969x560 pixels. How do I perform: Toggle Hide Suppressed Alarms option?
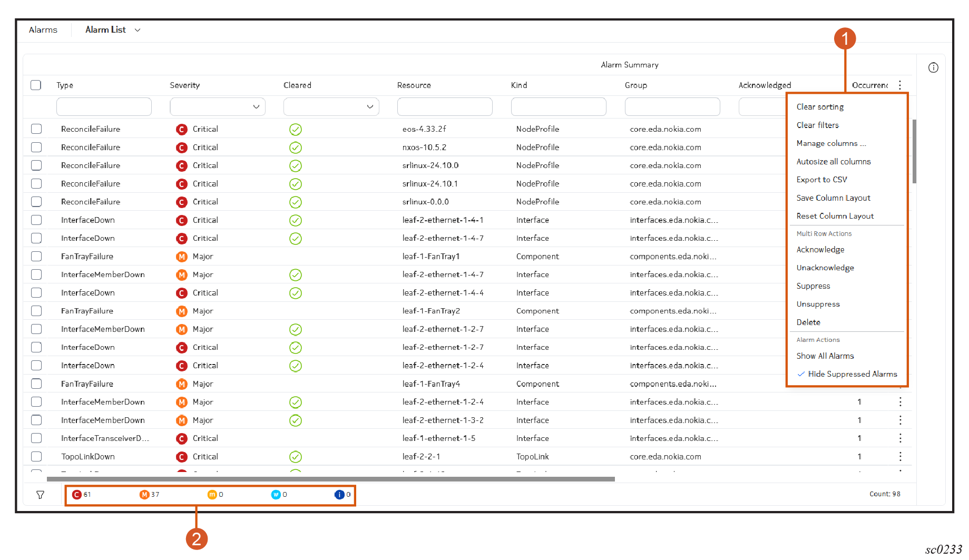[847, 374]
